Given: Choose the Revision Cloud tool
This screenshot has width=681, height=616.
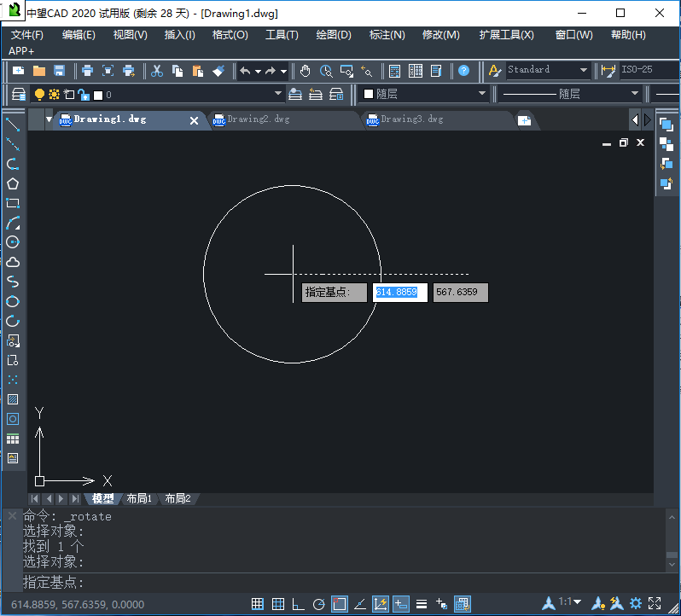Looking at the screenshot, I should click(x=13, y=262).
